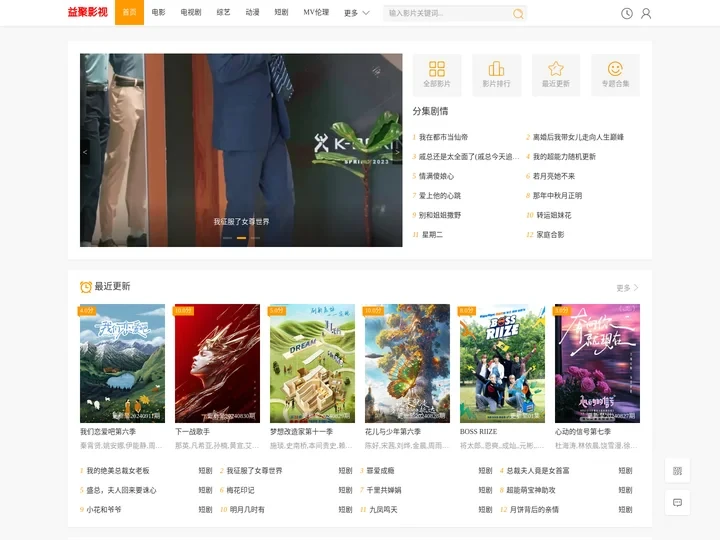Expand the 更多 navigation dropdown

click(356, 13)
